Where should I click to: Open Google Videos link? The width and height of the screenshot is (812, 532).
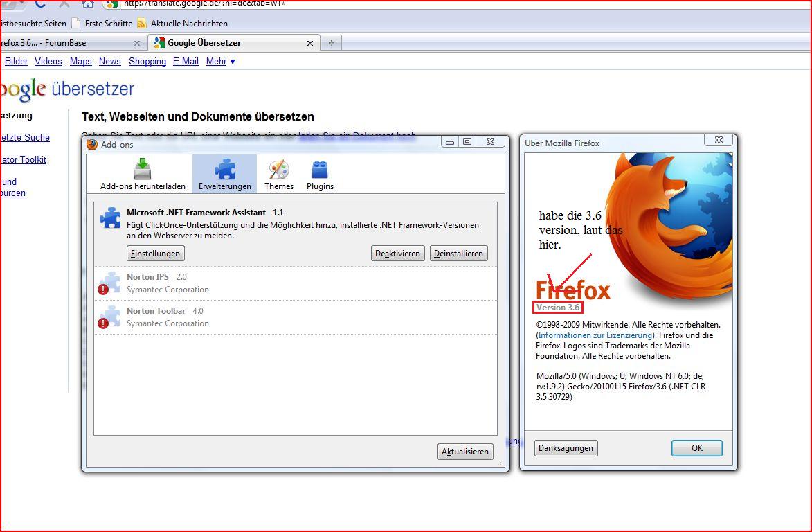click(x=48, y=61)
